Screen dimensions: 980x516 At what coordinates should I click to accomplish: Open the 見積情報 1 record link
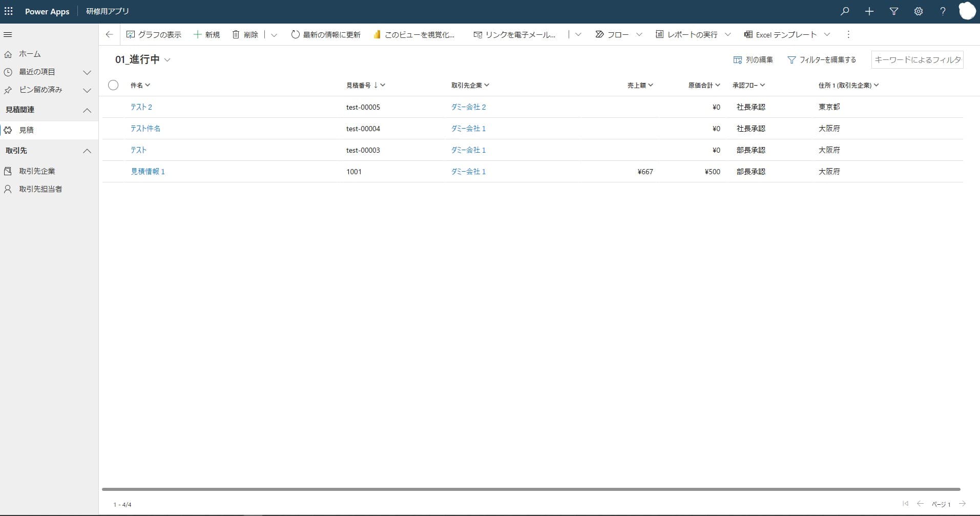pos(148,172)
